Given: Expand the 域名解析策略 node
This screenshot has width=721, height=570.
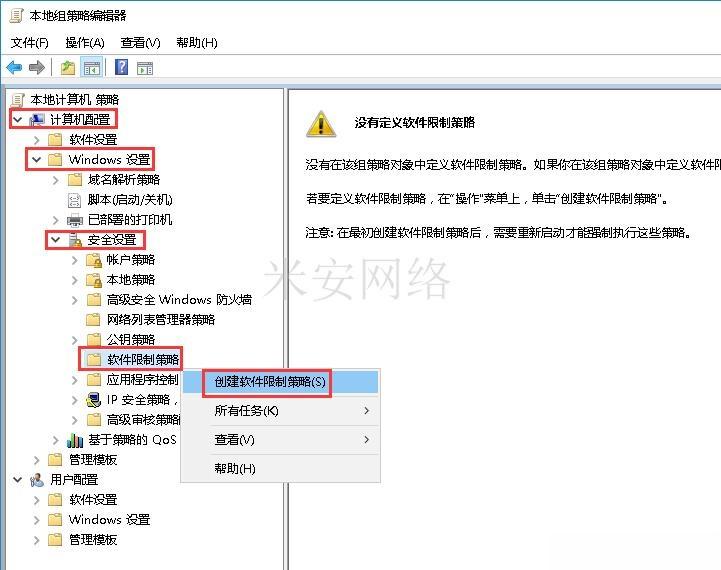Looking at the screenshot, I should point(56,180).
